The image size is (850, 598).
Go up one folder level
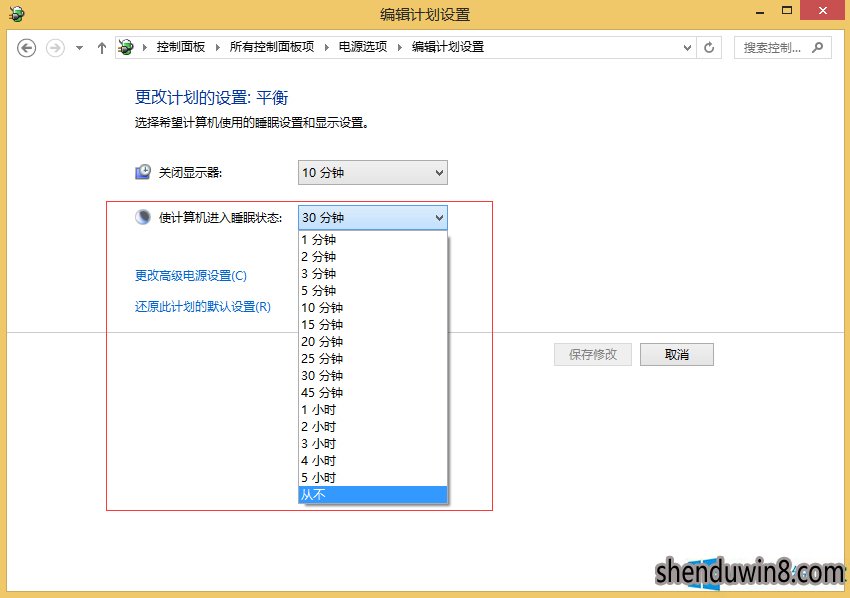click(101, 48)
